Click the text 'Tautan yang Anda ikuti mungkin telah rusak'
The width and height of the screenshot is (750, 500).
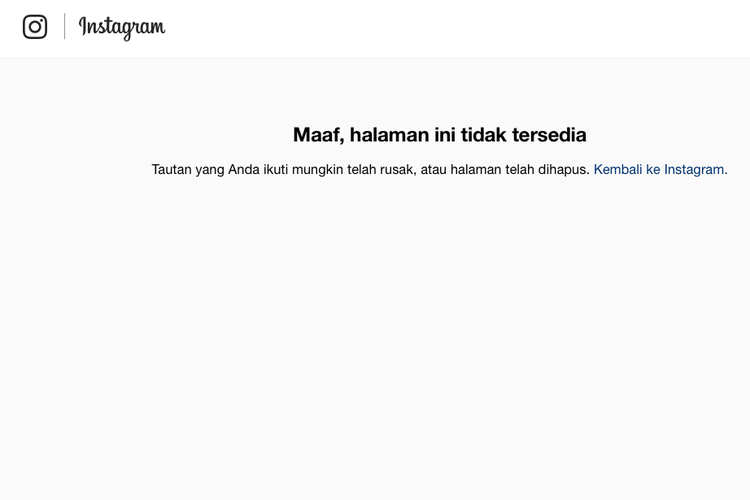[284, 170]
